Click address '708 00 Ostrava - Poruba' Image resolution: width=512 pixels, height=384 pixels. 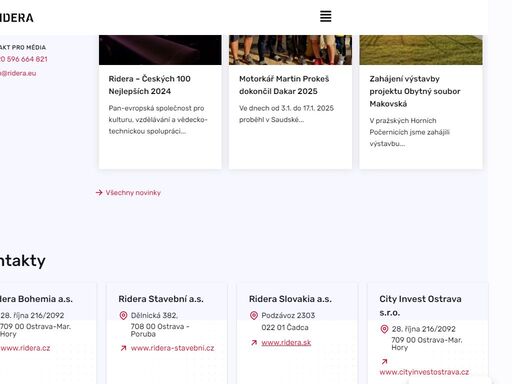coord(160,330)
